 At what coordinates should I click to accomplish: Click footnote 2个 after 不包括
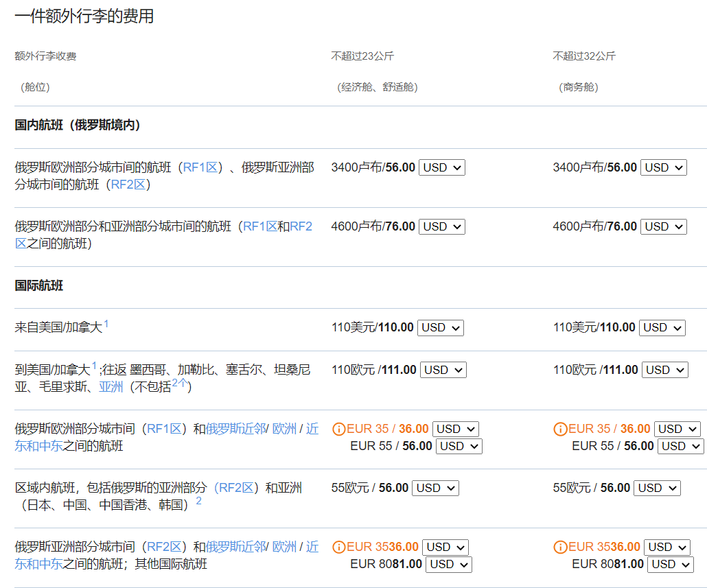[x=179, y=384]
